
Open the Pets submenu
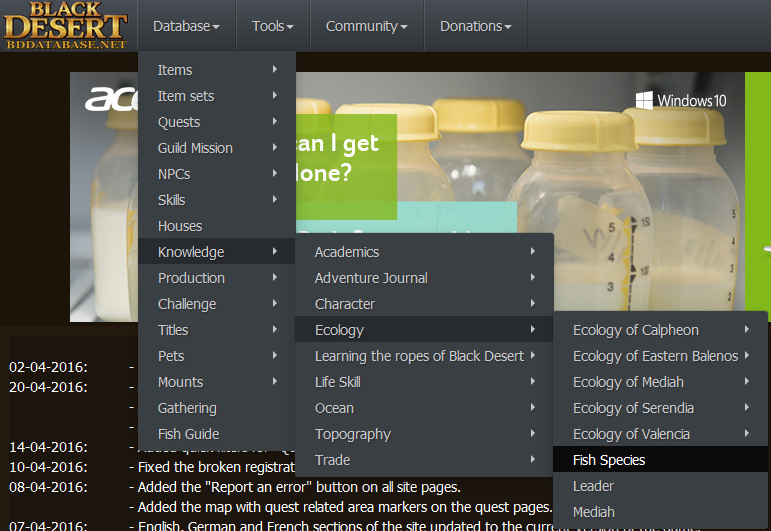point(217,356)
